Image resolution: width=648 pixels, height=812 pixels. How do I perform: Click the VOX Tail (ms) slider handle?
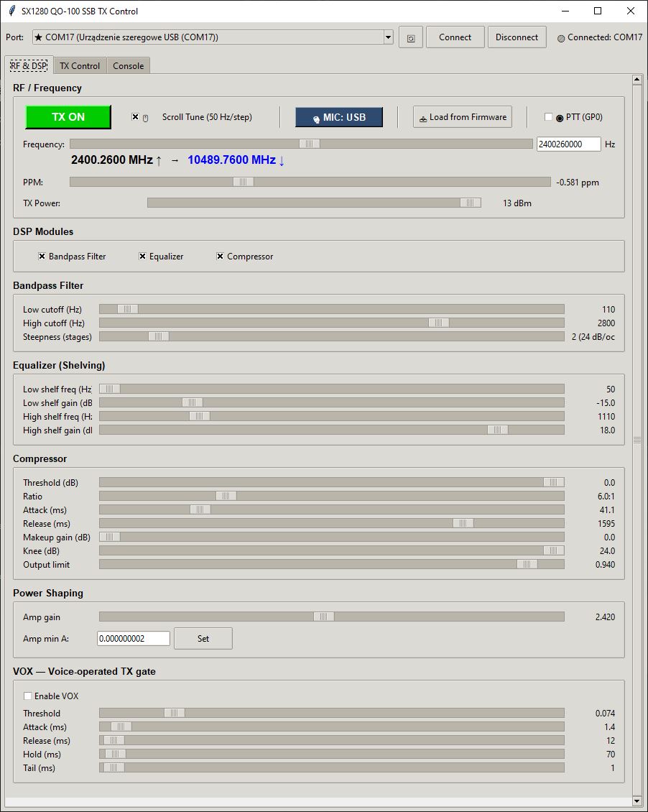coord(114,768)
